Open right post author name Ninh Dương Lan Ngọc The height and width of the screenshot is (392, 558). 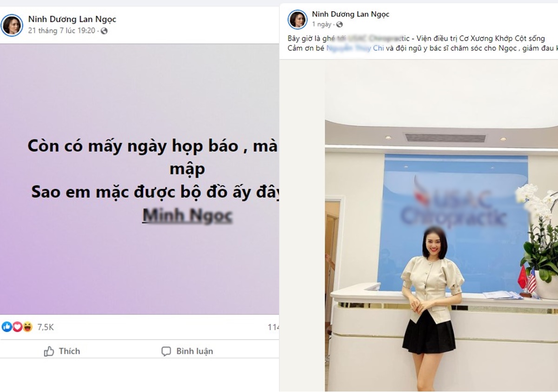(351, 14)
